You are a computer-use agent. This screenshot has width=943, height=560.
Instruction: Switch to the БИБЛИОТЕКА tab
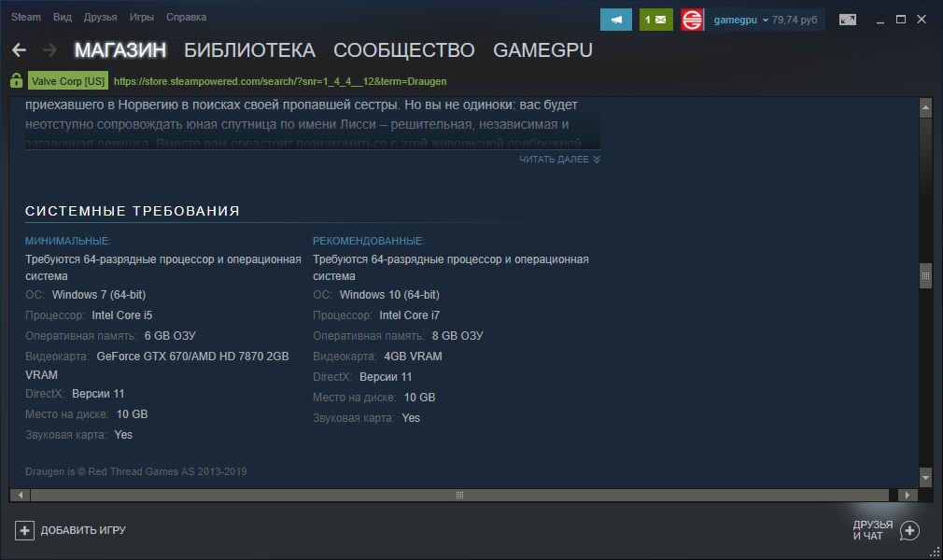(249, 49)
